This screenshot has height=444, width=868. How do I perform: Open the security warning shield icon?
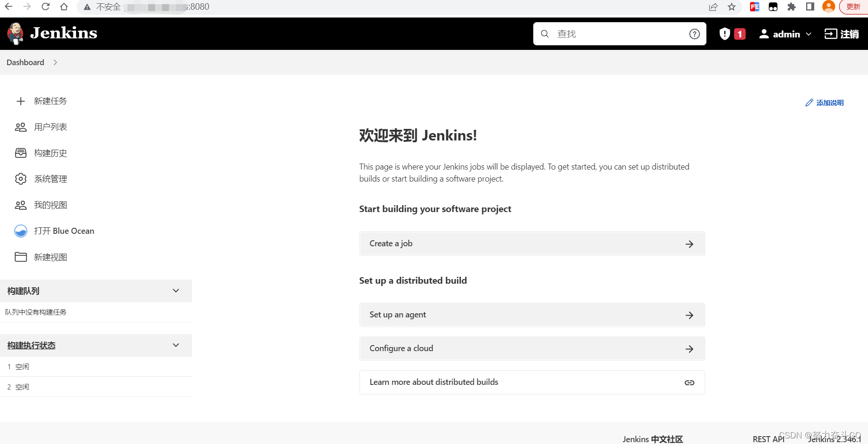[x=725, y=34]
